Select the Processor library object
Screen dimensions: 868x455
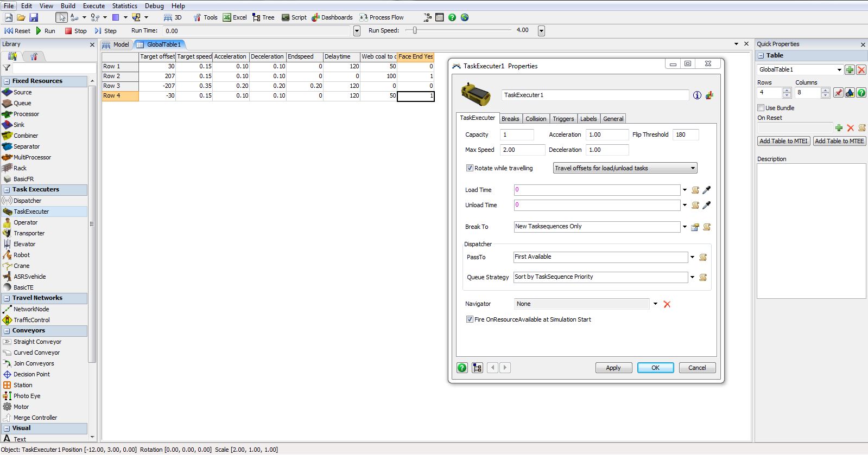click(26, 114)
